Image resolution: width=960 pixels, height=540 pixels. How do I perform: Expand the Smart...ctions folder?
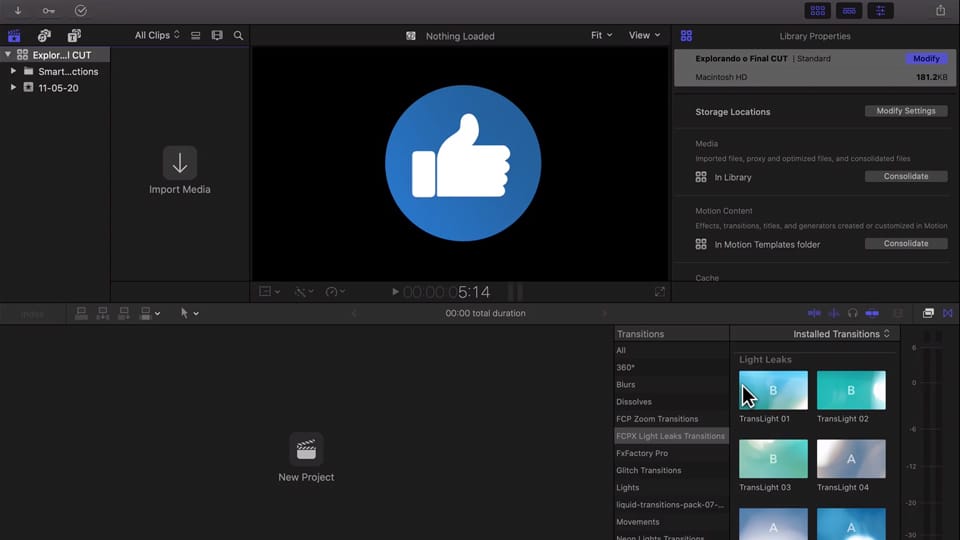(13, 71)
